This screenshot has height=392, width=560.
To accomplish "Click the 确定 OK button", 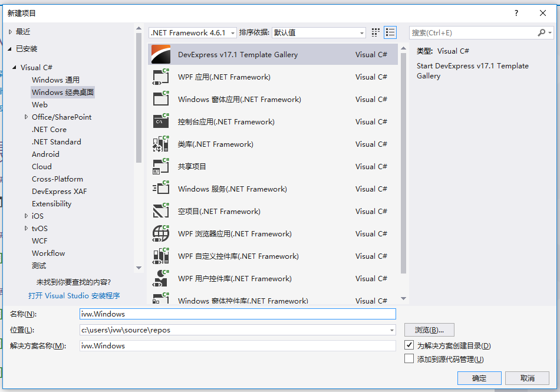I will pyautogui.click(x=479, y=378).
